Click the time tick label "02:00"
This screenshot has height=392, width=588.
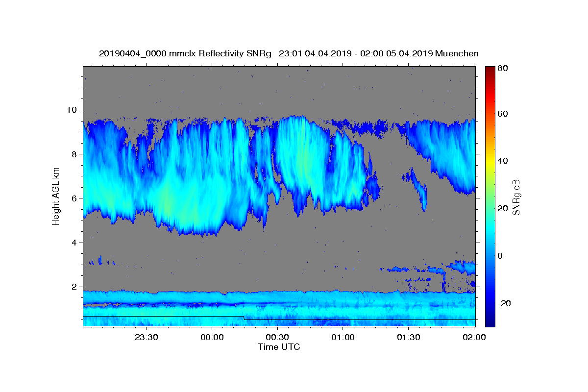pos(474,337)
